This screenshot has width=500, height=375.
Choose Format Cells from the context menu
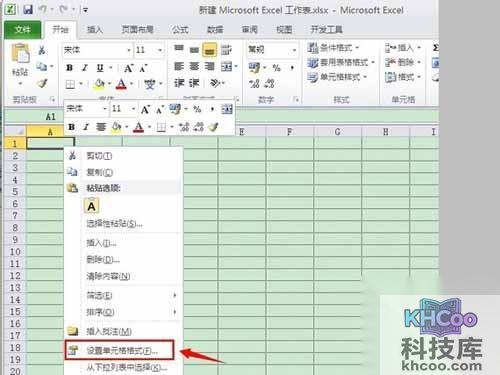(120, 350)
